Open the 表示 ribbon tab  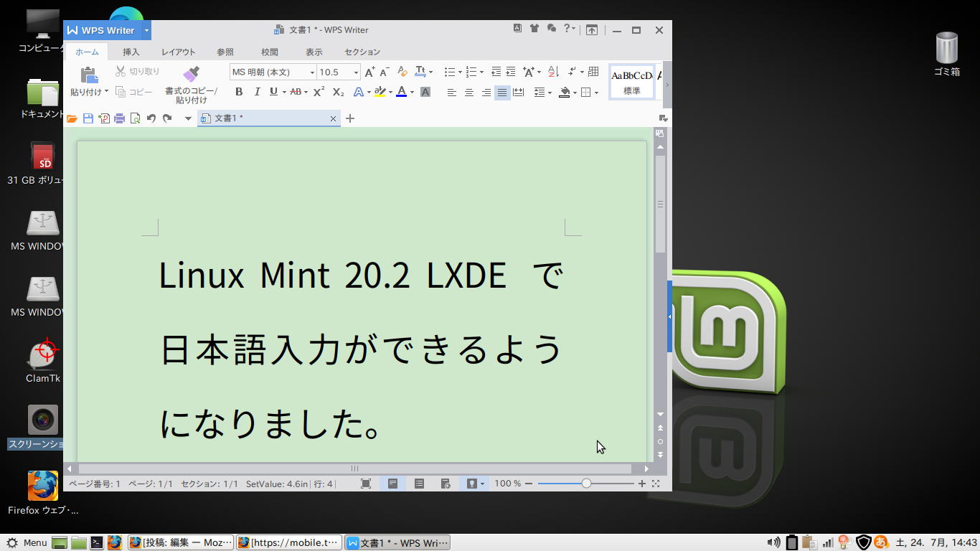pyautogui.click(x=314, y=52)
